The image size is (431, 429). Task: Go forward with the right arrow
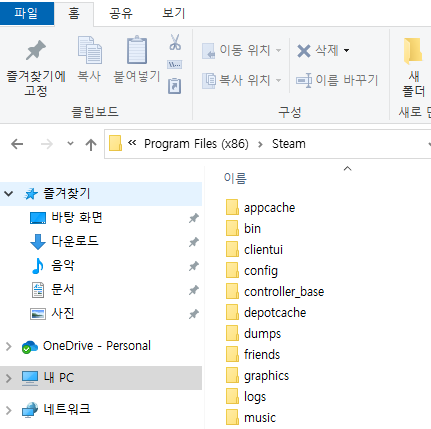click(x=47, y=144)
